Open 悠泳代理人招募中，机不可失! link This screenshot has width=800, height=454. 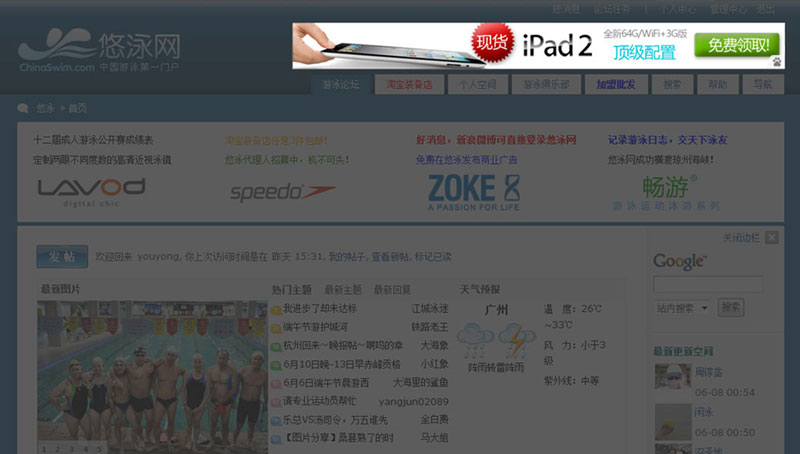click(x=287, y=160)
